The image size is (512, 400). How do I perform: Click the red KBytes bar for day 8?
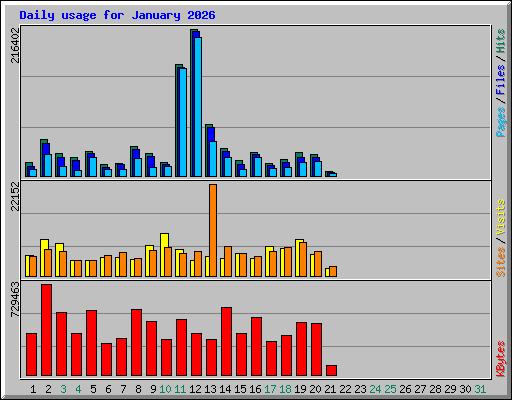(x=137, y=343)
